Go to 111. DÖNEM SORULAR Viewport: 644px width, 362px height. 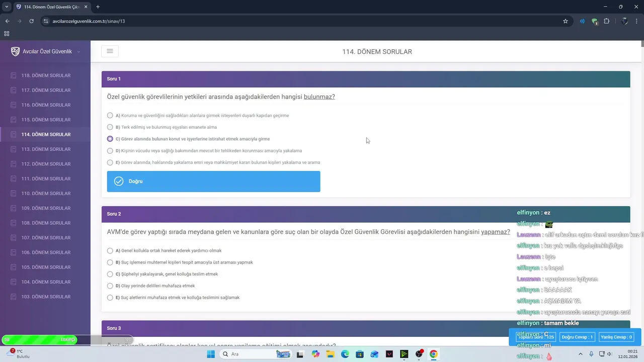click(x=46, y=178)
